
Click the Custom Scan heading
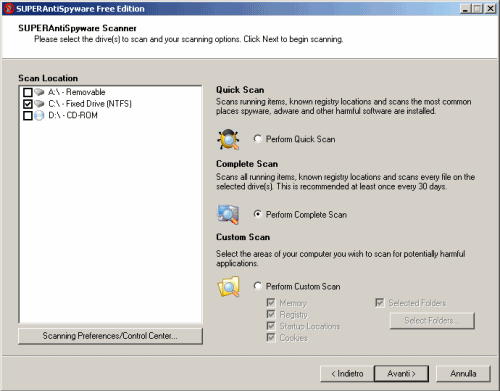pyautogui.click(x=243, y=237)
